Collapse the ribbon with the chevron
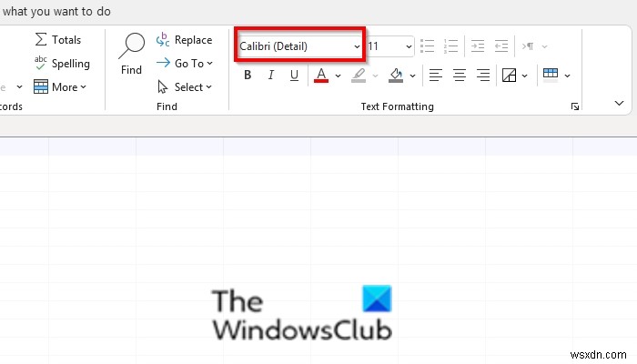Image resolution: width=637 pixels, height=364 pixels. click(x=619, y=103)
